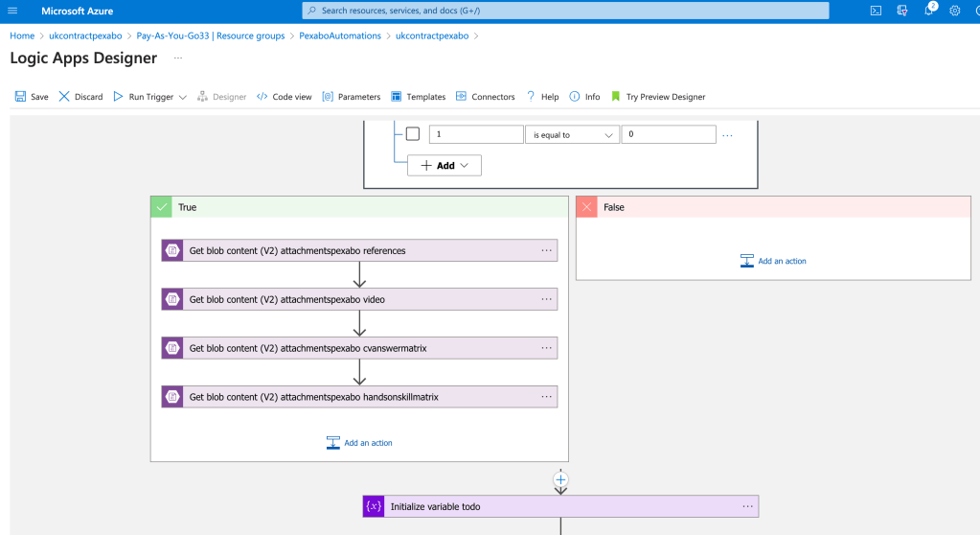Select Parameters in the toolbar
The height and width of the screenshot is (535, 980).
click(352, 97)
